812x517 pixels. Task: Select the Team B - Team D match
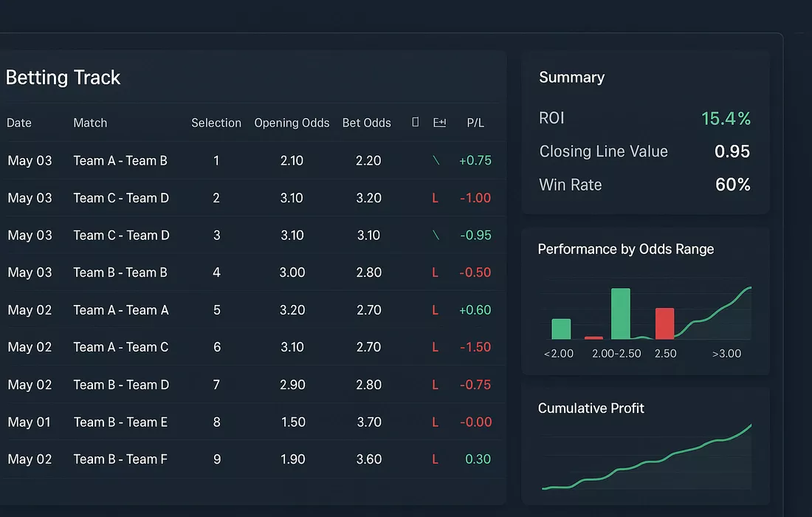121,385
